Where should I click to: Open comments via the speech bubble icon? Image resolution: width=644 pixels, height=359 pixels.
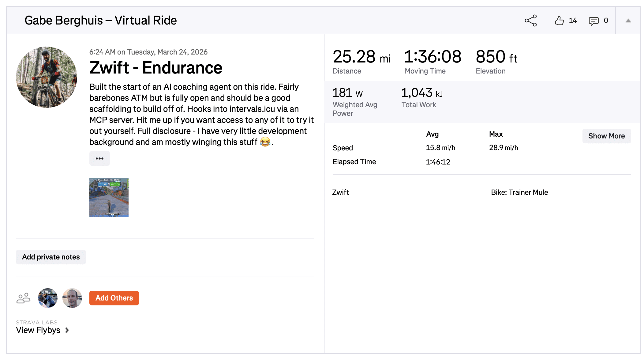(593, 21)
